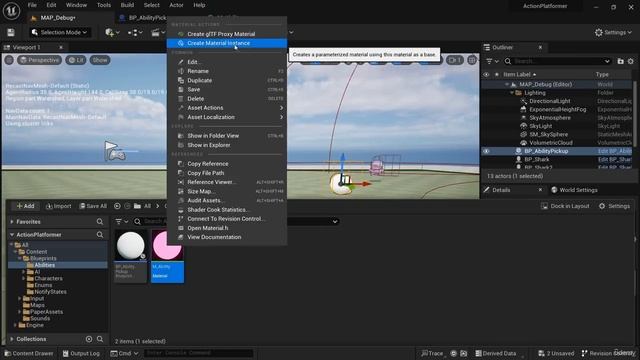
Task: Expand the Asset Localization submenu arrow
Action: coord(281,117)
